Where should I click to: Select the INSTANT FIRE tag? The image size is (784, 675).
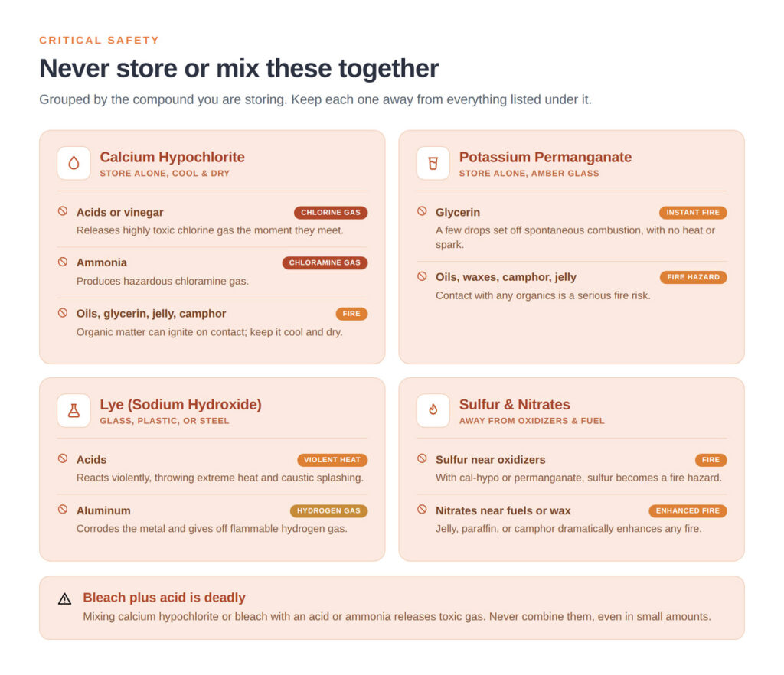[x=692, y=212]
